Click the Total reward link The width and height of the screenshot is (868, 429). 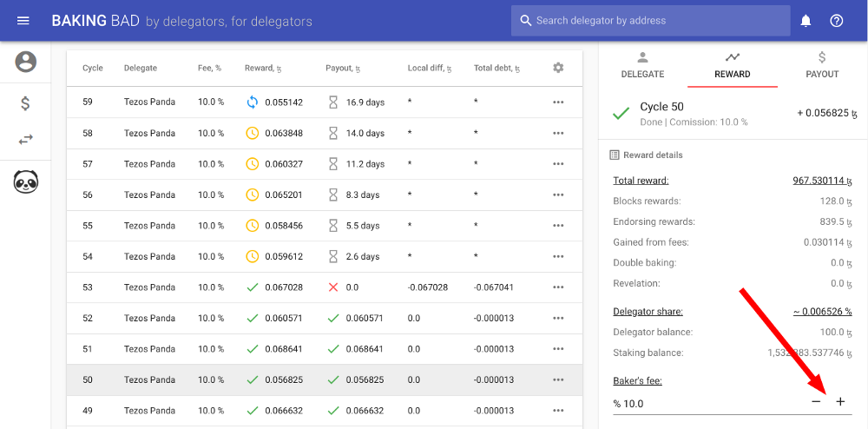(641, 181)
